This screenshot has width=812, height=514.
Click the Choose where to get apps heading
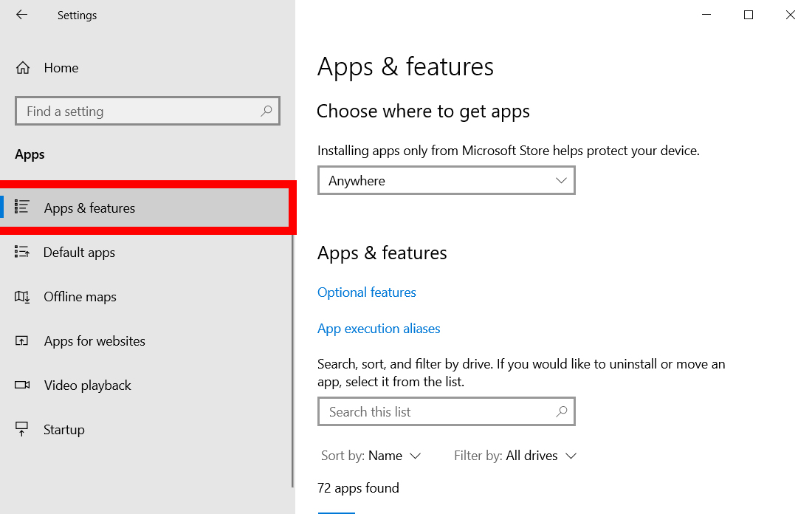(423, 112)
